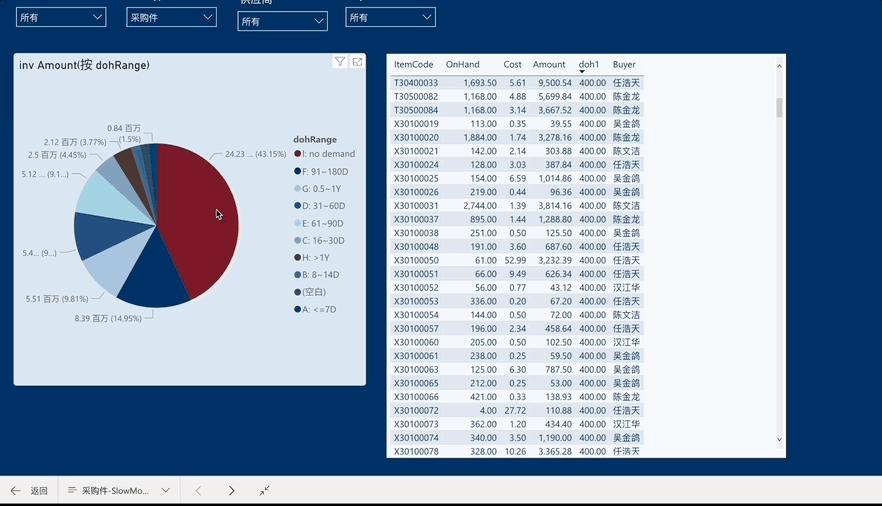Select item X30100031

pyautogui.click(x=416, y=206)
